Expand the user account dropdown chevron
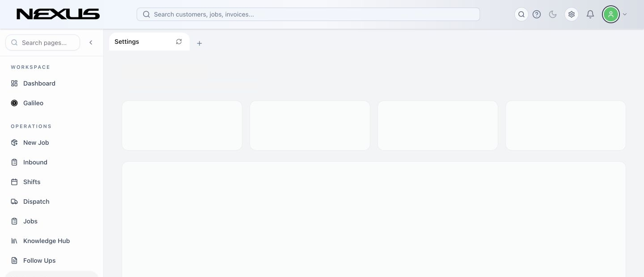This screenshot has width=644, height=277. (x=625, y=14)
